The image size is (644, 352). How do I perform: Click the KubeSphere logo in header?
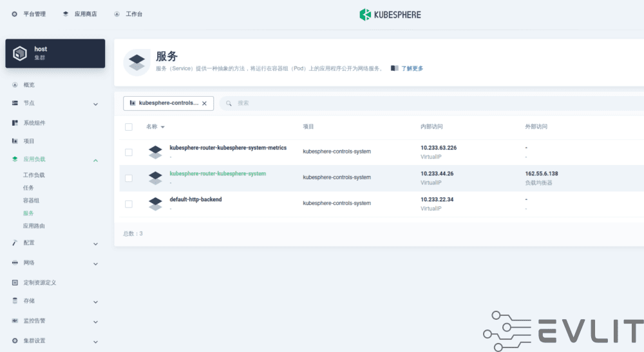(390, 14)
